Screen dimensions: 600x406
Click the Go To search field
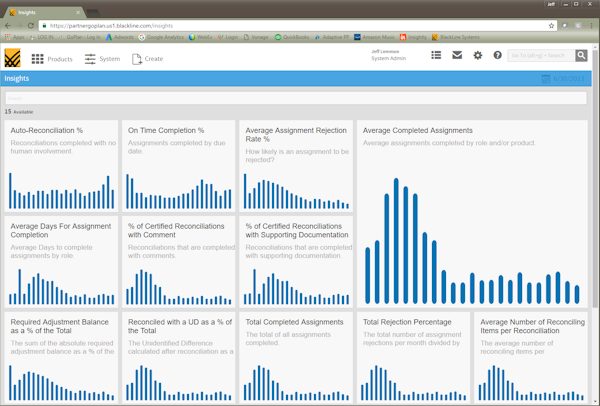point(540,56)
